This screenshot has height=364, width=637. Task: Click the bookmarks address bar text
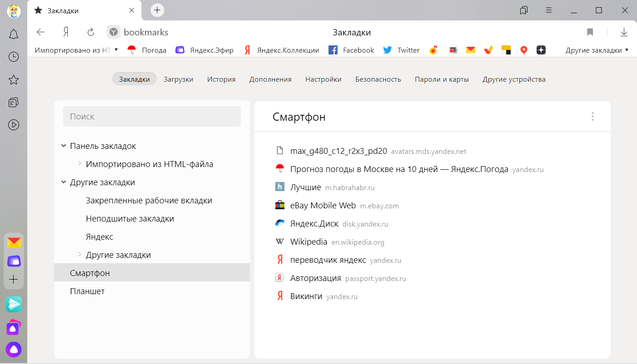(146, 32)
